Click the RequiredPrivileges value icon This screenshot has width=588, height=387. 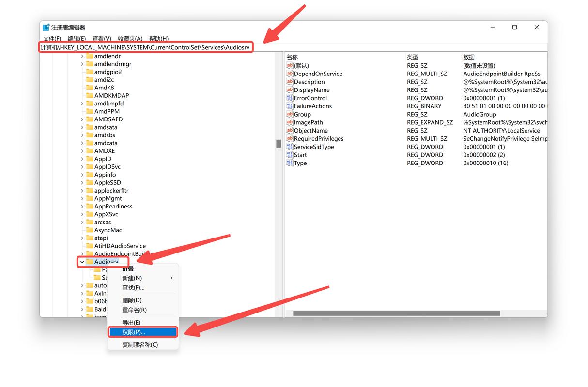[290, 138]
